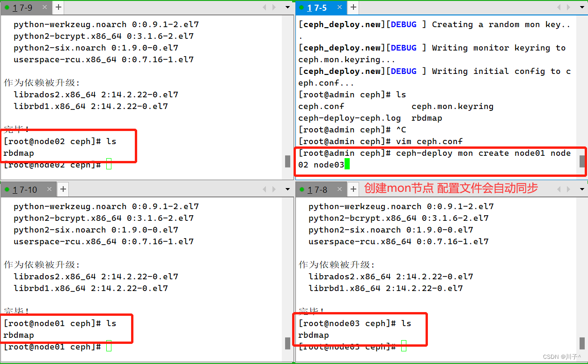Click 'librados2.x86_64' line in node01 pane

coord(96,277)
